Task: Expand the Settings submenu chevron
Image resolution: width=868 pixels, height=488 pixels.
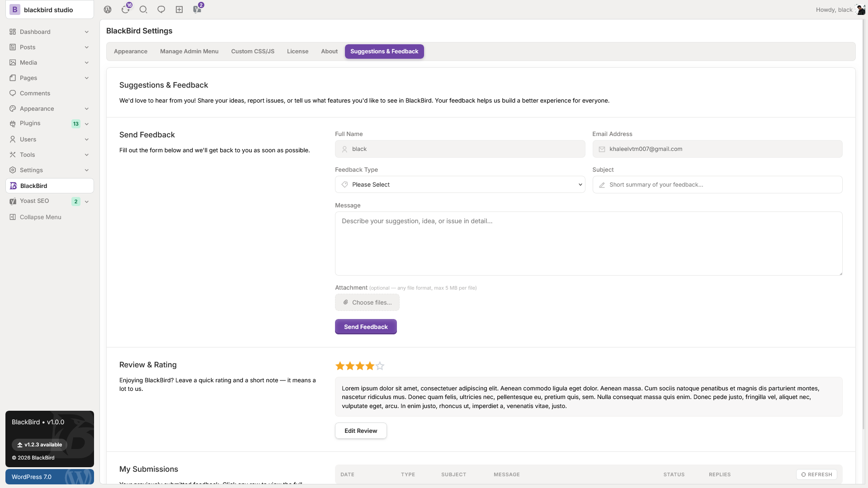Action: click(x=87, y=170)
